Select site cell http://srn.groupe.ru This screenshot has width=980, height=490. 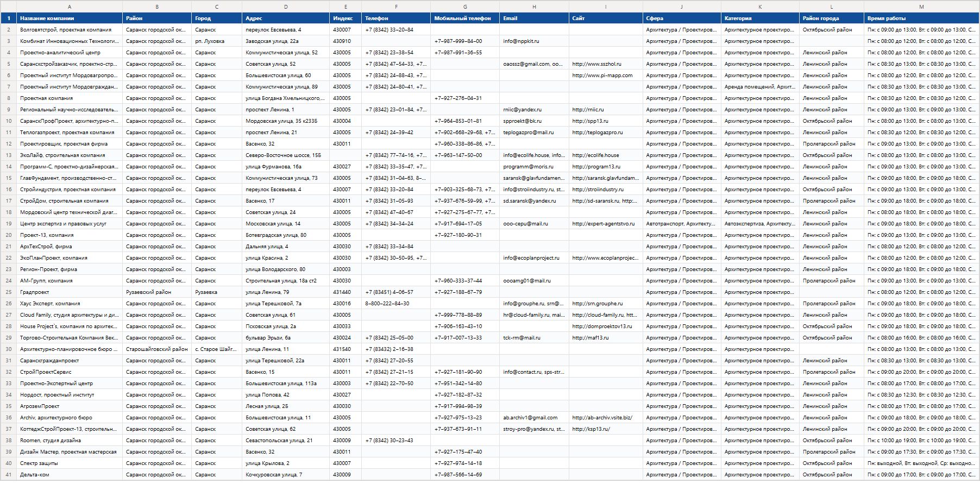pos(606,304)
